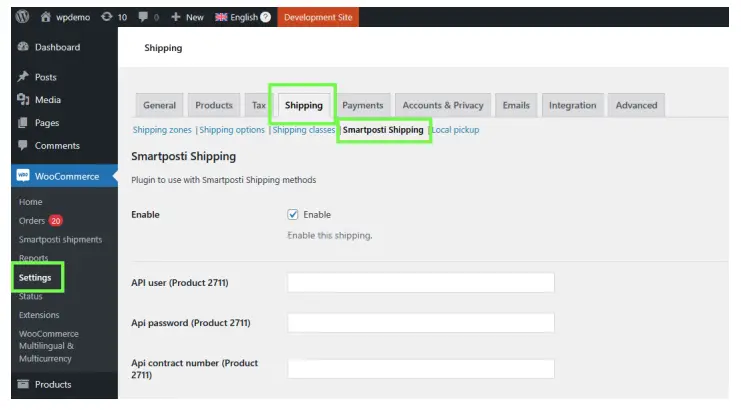Open the Reports submenu item
Image resolution: width=741 pixels, height=410 pixels.
click(x=34, y=258)
